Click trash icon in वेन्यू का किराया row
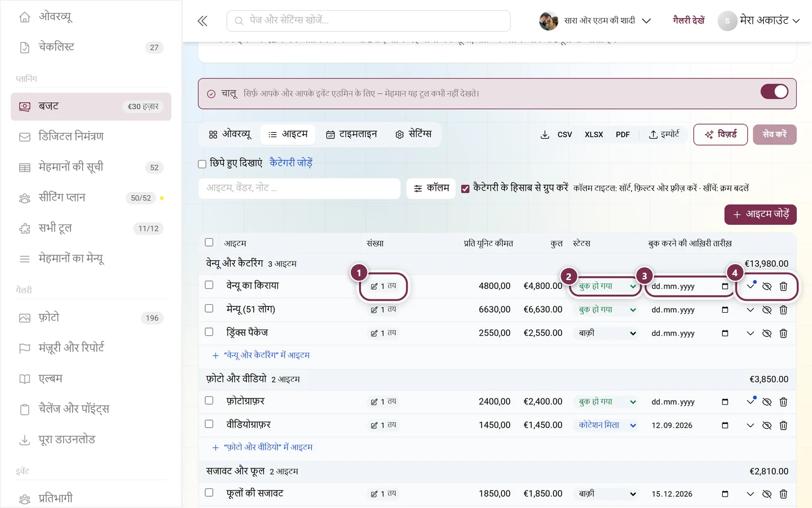 pyautogui.click(x=783, y=287)
